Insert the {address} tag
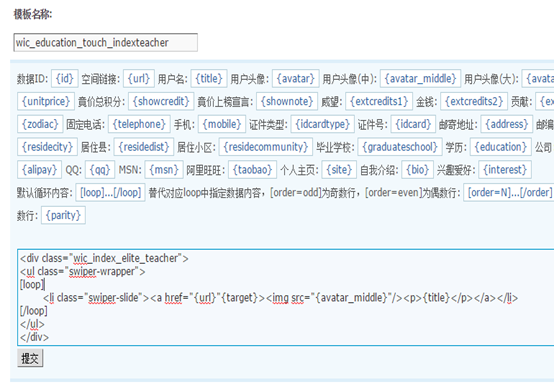This screenshot has width=555, height=390. click(x=507, y=124)
